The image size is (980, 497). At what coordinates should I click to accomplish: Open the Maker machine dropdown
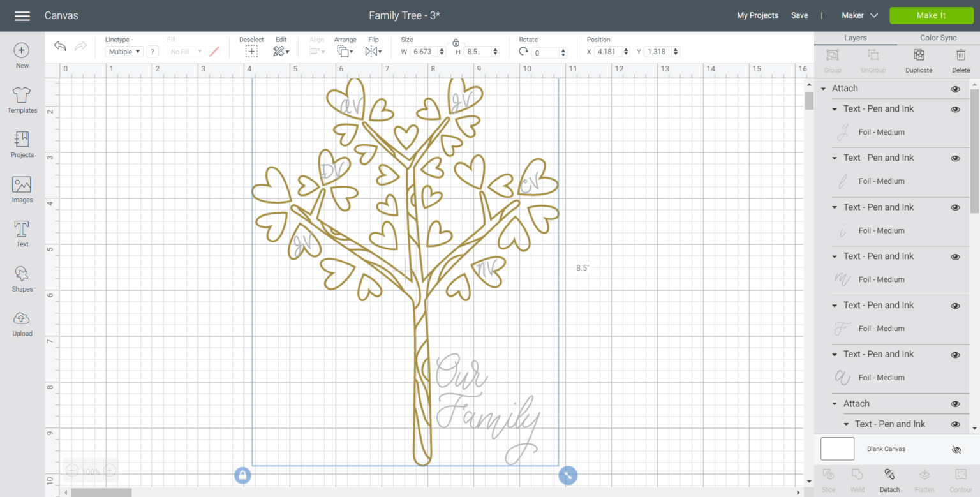[x=859, y=15]
